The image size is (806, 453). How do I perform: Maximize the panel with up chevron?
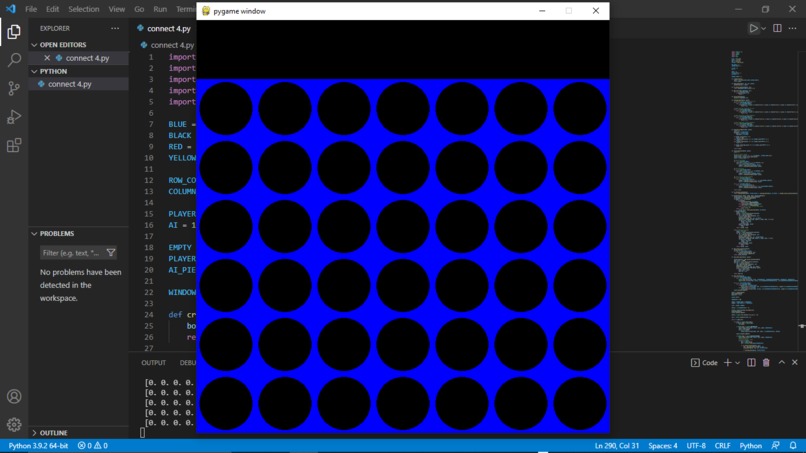coord(781,363)
